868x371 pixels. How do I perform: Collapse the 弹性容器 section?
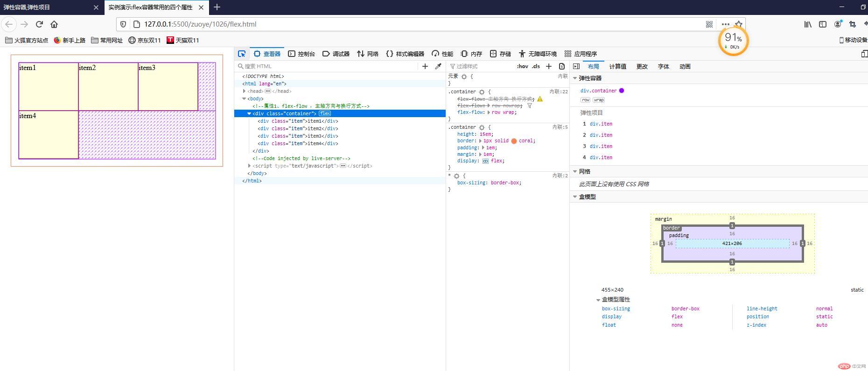coord(575,78)
